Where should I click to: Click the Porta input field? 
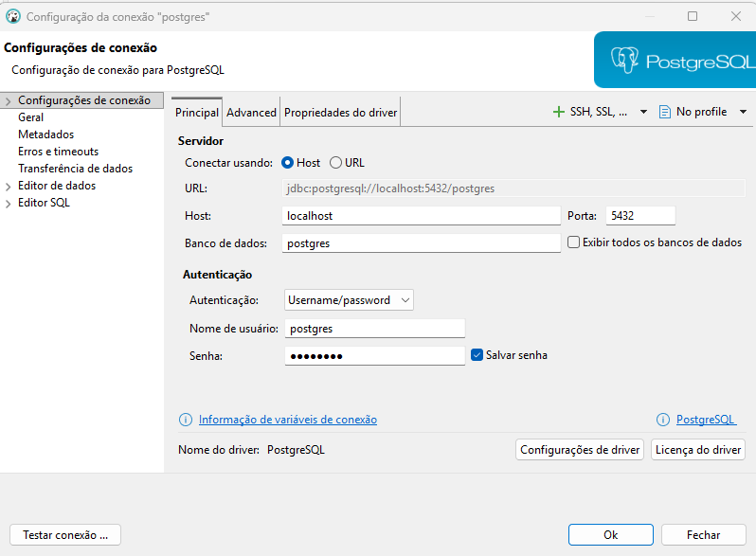(x=640, y=216)
